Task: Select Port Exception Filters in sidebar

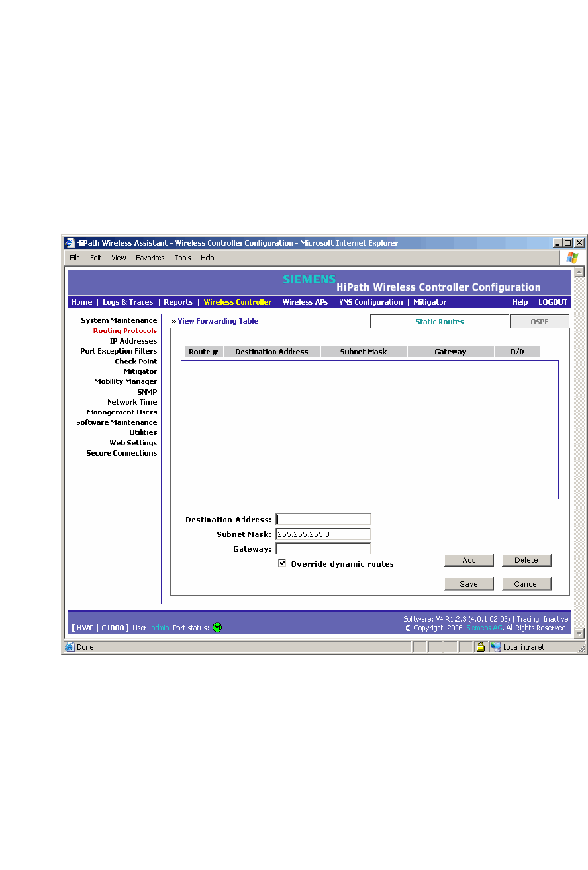Action: pos(119,351)
